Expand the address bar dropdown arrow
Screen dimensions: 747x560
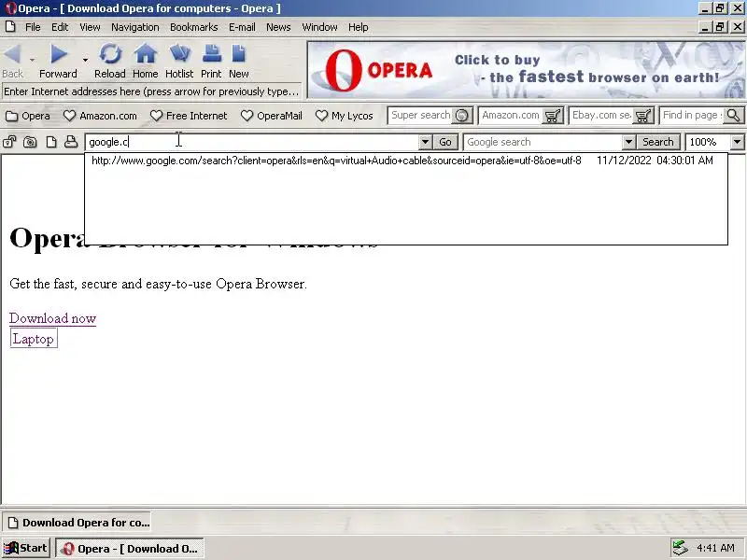pos(425,142)
